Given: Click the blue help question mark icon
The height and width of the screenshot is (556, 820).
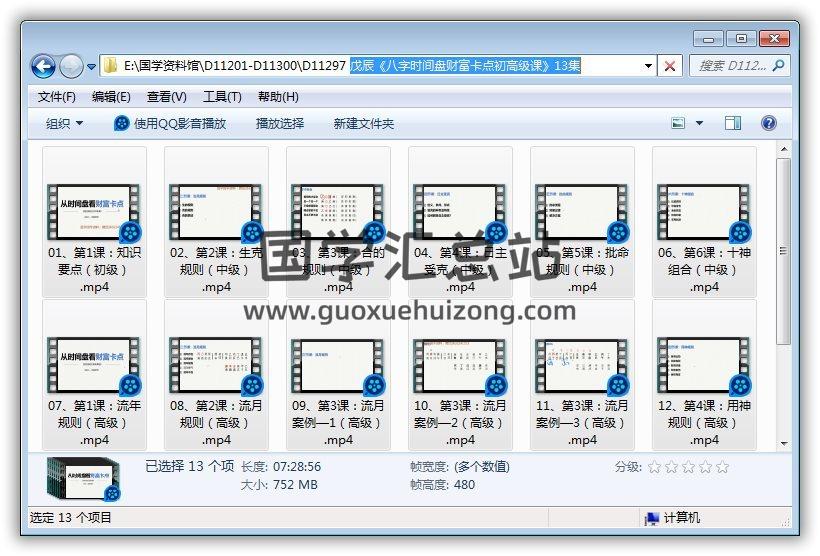Looking at the screenshot, I should click(x=768, y=123).
